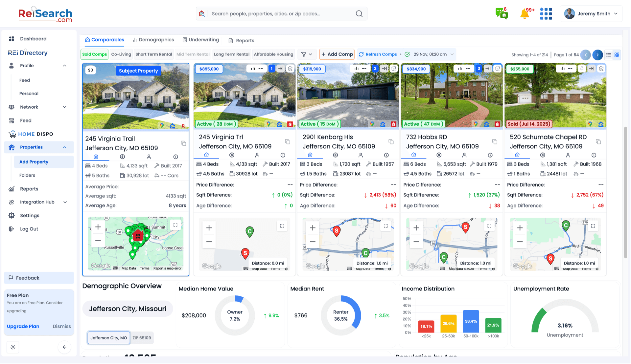This screenshot has height=364, width=631.
Task: Click the 3.16% unemployment gauge
Action: (565, 316)
